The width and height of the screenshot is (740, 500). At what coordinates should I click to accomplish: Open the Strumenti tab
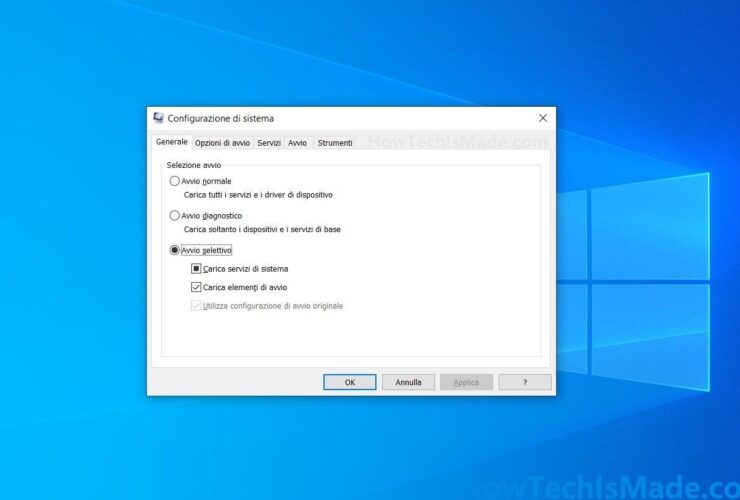click(335, 143)
